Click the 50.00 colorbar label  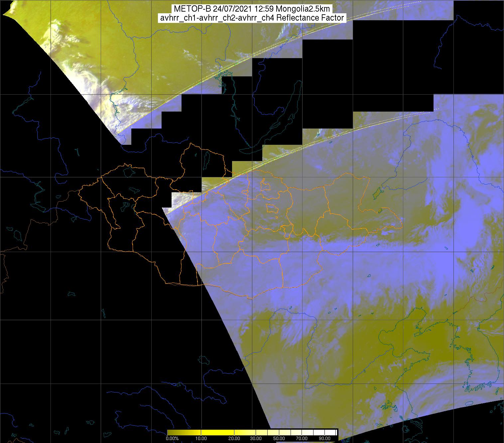[x=280, y=439]
